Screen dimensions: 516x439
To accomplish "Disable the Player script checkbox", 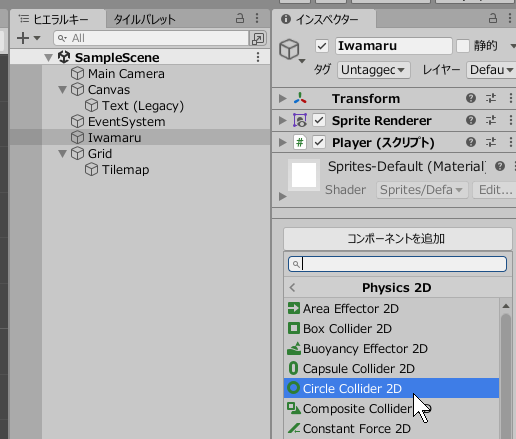I will click(319, 143).
